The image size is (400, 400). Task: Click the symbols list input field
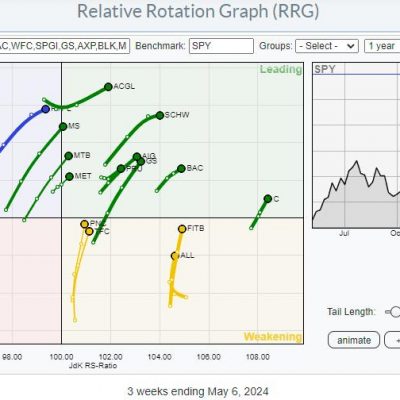[x=64, y=46]
